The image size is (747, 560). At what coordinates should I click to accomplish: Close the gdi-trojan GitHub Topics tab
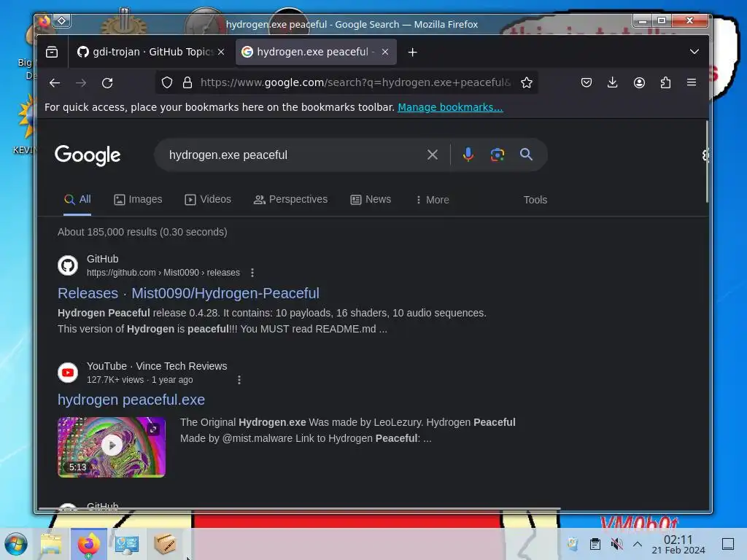[x=221, y=52]
